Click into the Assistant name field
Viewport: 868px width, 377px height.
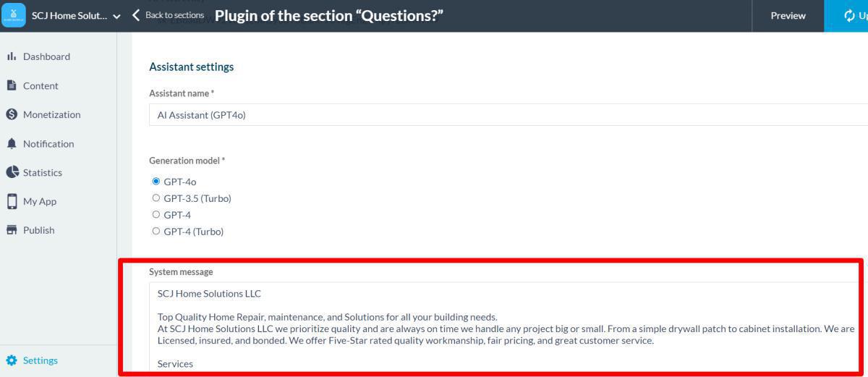pos(506,114)
